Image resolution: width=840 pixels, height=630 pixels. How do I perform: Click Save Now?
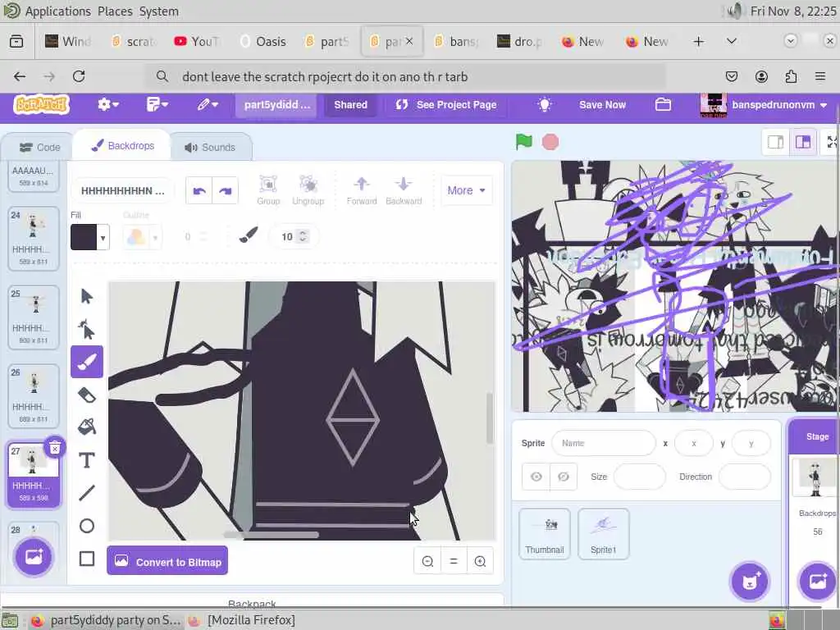(602, 104)
